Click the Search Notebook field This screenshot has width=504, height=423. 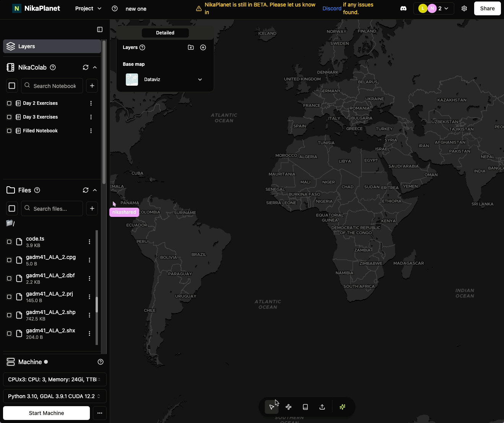(x=52, y=86)
